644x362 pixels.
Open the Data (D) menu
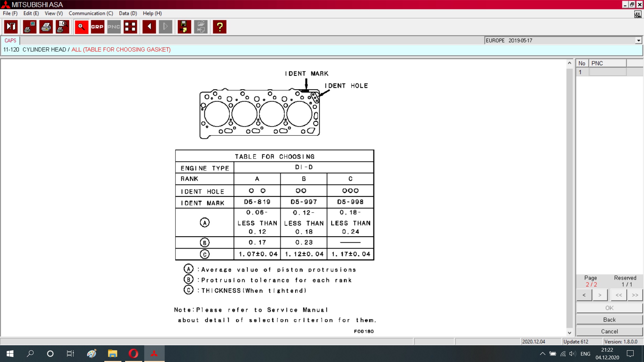click(x=128, y=13)
